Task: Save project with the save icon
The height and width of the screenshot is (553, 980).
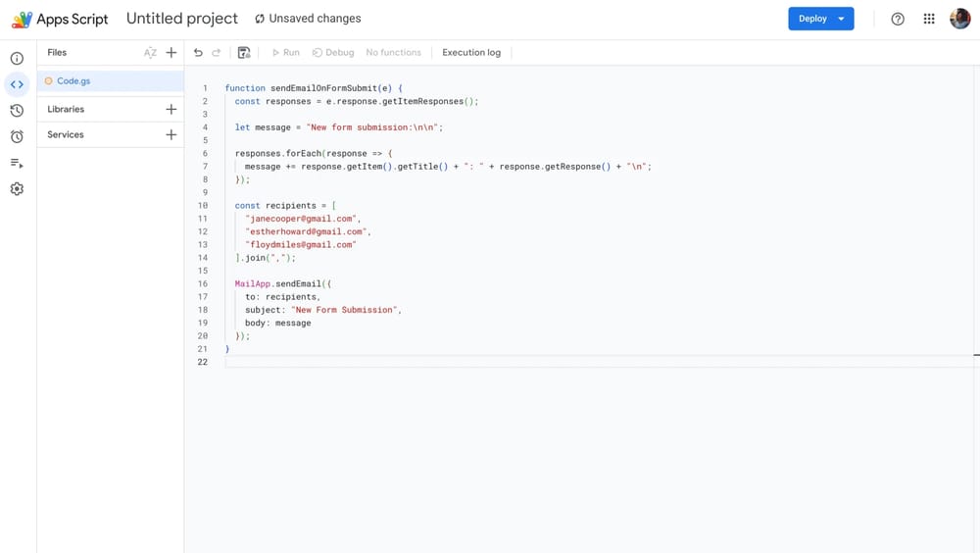Action: pyautogui.click(x=244, y=53)
